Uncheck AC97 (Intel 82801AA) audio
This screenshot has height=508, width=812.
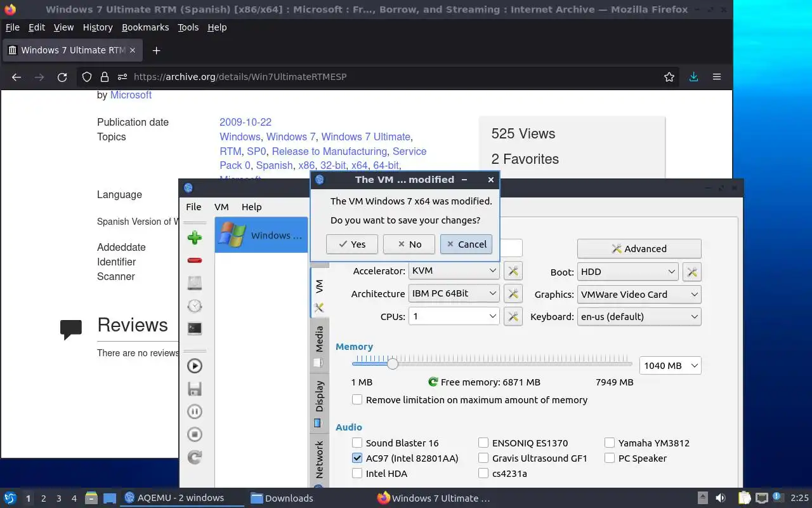[357, 458]
